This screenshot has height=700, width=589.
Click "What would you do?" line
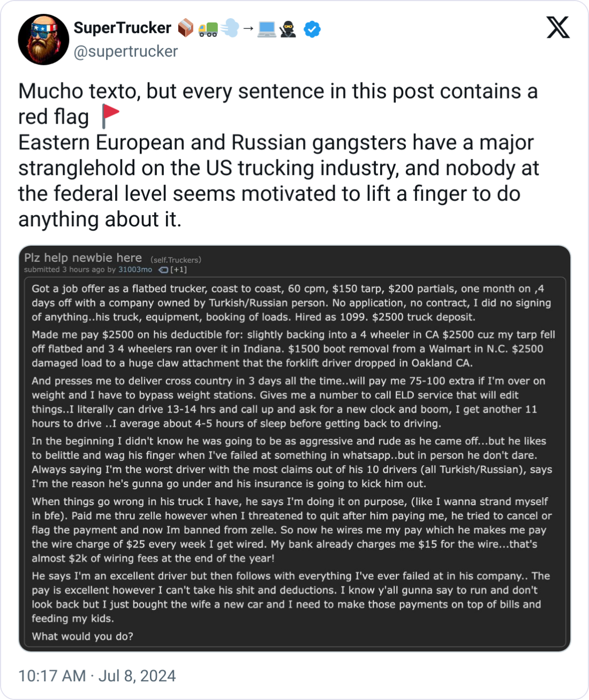tap(82, 636)
